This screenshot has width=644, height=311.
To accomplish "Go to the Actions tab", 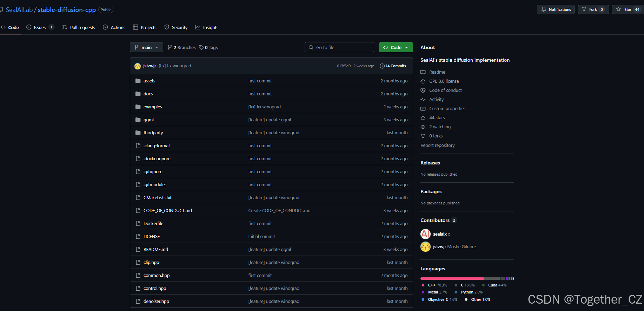I will [114, 27].
